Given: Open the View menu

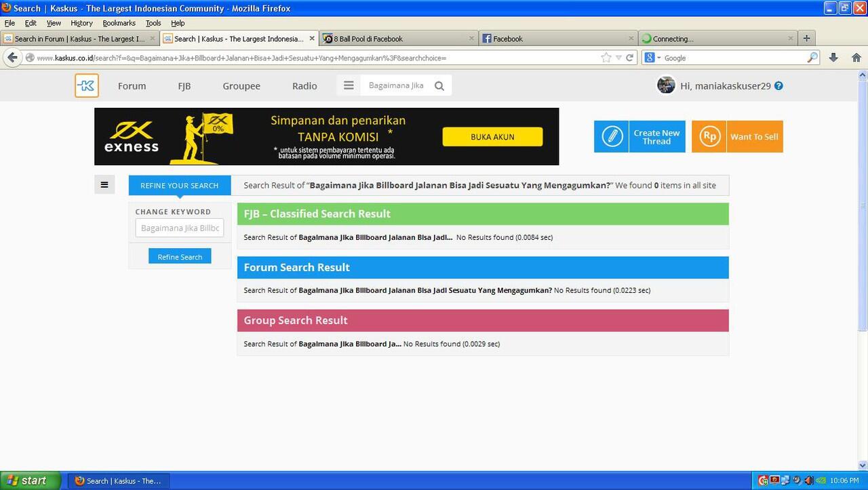Looking at the screenshot, I should point(54,23).
